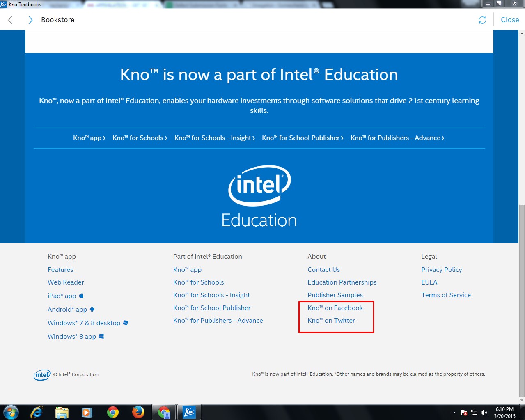
Task: Open Windows Media Player from taskbar
Action: (x=87, y=412)
